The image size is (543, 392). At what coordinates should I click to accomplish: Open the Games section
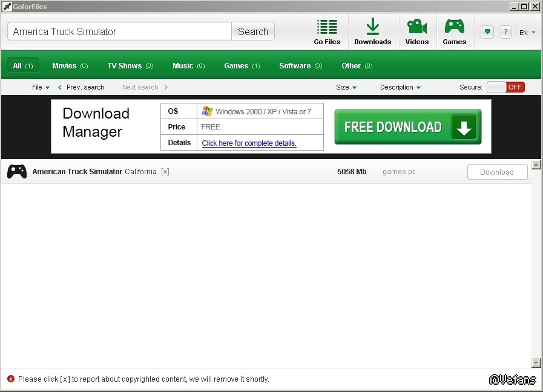click(454, 31)
